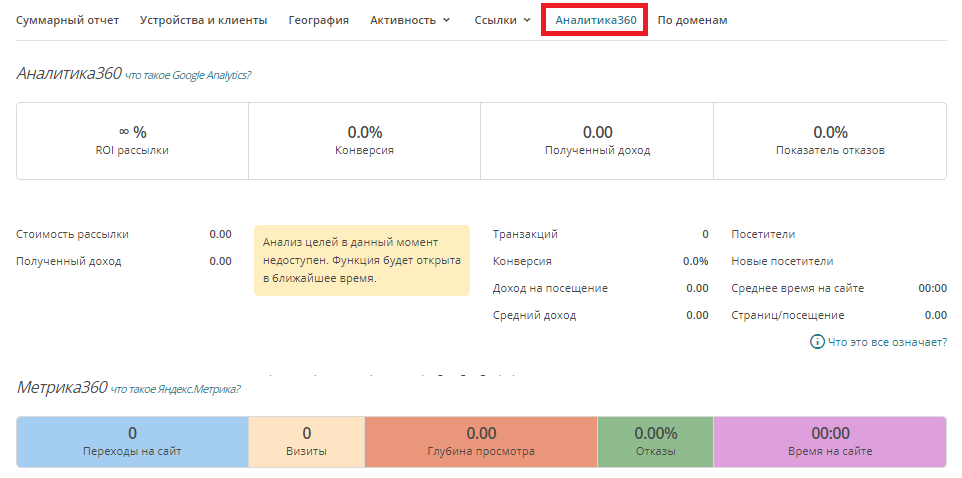Select the orange Глубина просмотра block
The image size is (962, 478).
point(481,442)
